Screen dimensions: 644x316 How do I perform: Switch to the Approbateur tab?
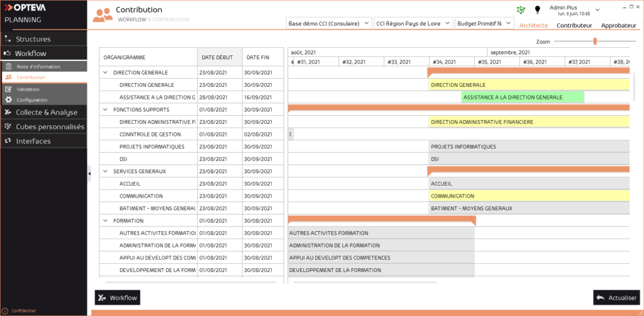pyautogui.click(x=618, y=25)
